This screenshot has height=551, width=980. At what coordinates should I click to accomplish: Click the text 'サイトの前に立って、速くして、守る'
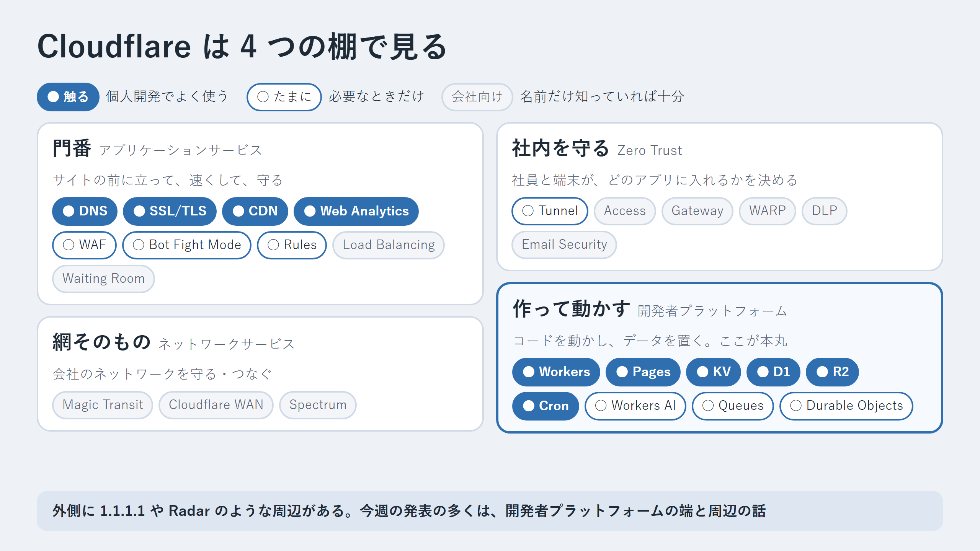[168, 180]
